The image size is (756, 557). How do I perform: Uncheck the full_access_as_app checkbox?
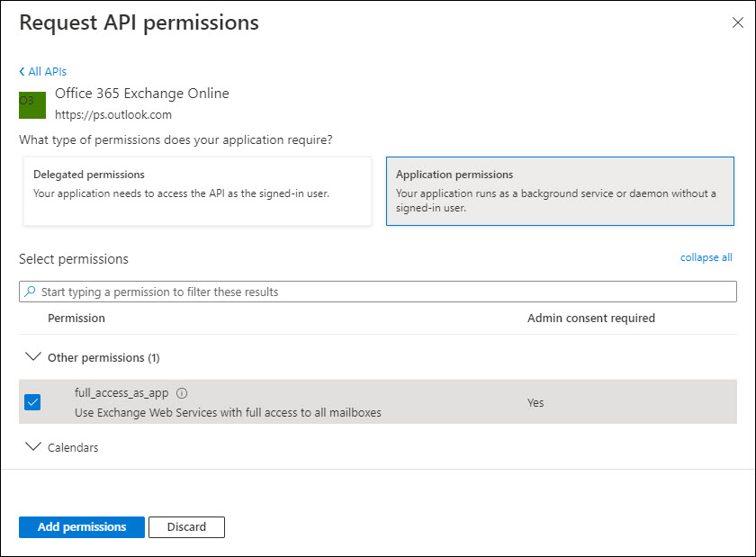(x=32, y=402)
